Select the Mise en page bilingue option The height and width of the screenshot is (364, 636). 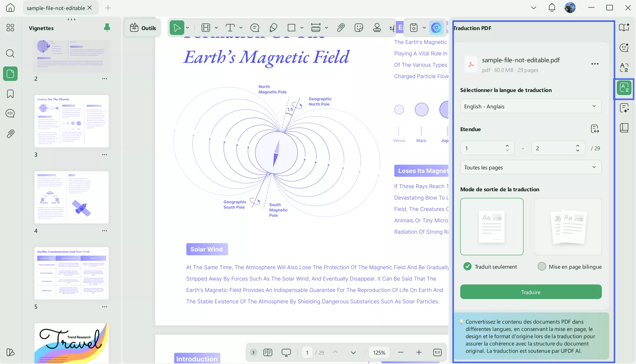(542, 267)
